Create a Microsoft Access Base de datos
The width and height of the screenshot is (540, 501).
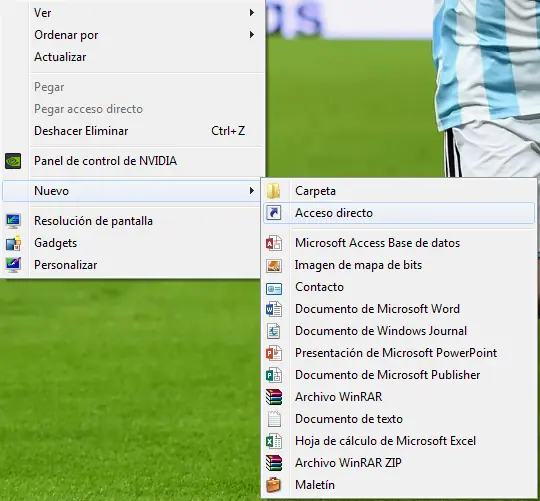(x=399, y=243)
